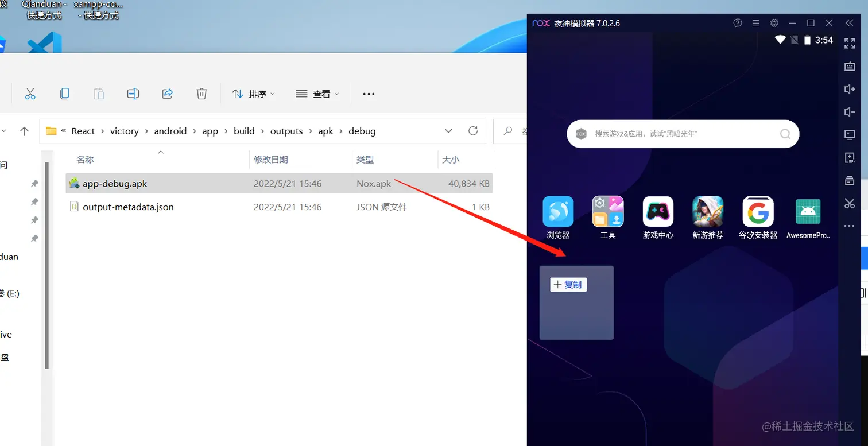Screen dimensions: 868x446
Task: Enter fullscreen using the expand arrows icon
Action: point(850,43)
